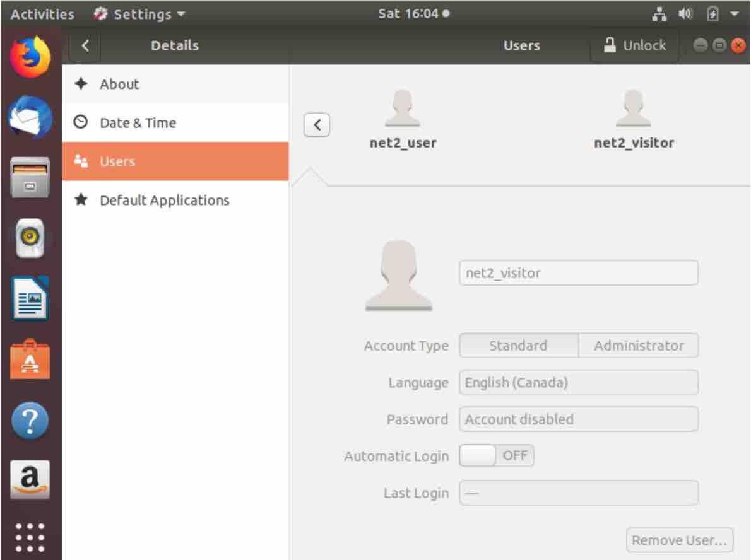Collapse the user list panel

pos(316,125)
